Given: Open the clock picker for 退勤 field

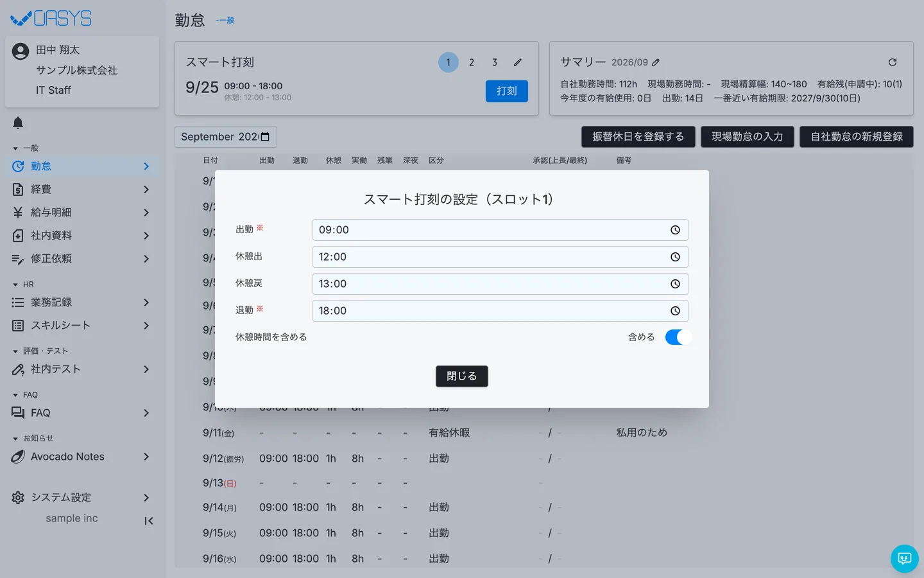Looking at the screenshot, I should tap(675, 311).
